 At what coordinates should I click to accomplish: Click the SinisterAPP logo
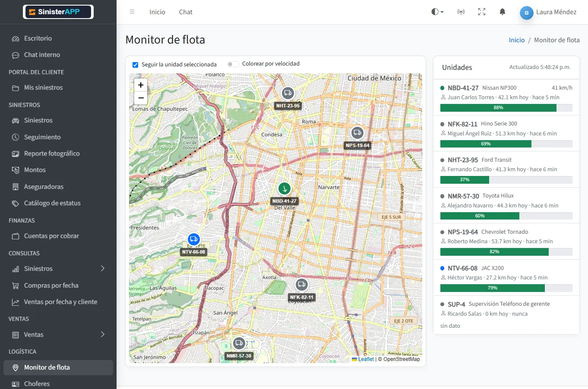click(x=58, y=12)
